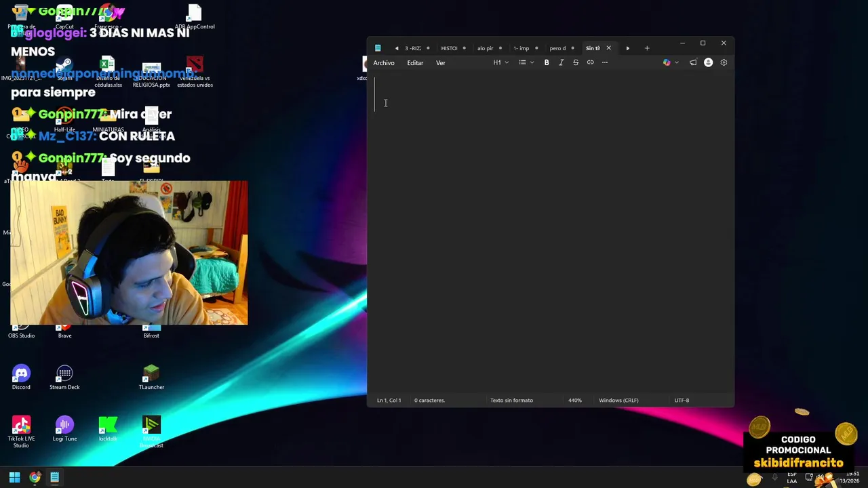Viewport: 868px width, 488px height.
Task: Click the Notepad announcements megaphone icon
Action: pos(693,62)
